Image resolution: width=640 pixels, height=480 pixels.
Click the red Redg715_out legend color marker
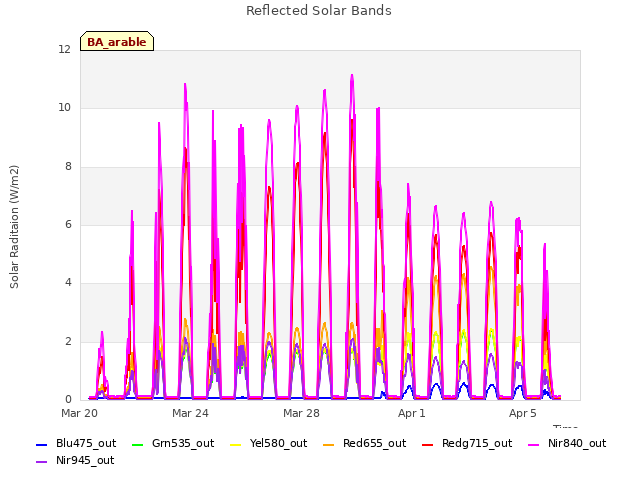(428, 444)
